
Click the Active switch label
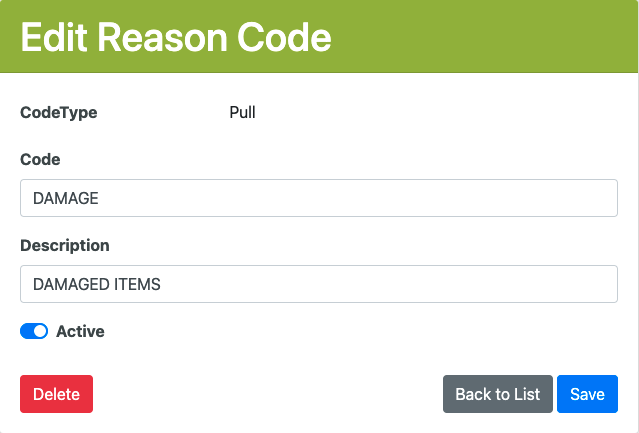pyautogui.click(x=80, y=331)
